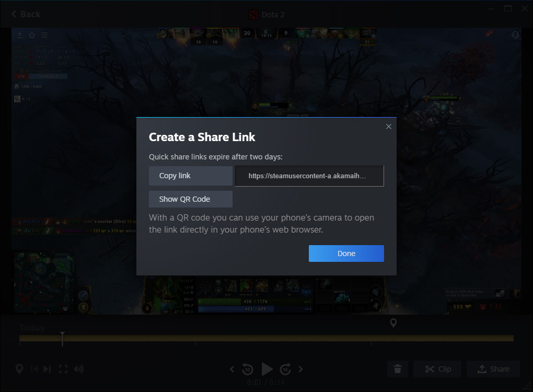Select the pin marker above the timeline
This screenshot has width=533, height=392.
(393, 322)
